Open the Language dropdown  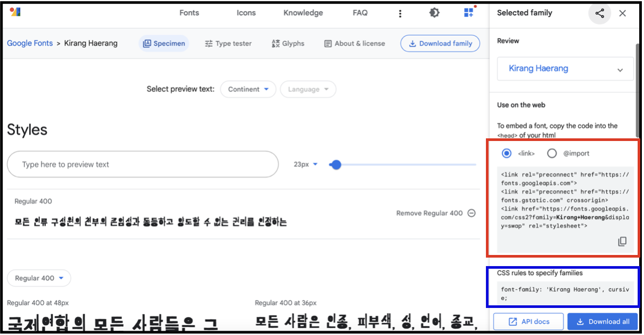coord(308,89)
